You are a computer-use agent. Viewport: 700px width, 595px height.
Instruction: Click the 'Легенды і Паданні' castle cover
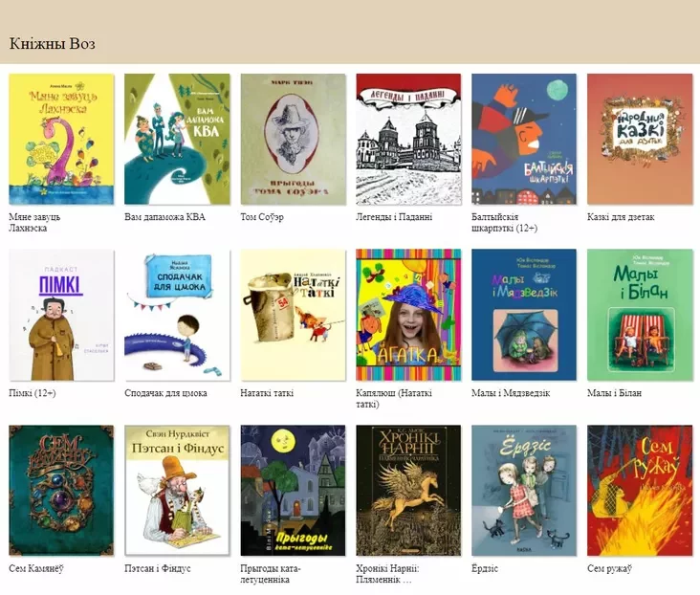(408, 139)
